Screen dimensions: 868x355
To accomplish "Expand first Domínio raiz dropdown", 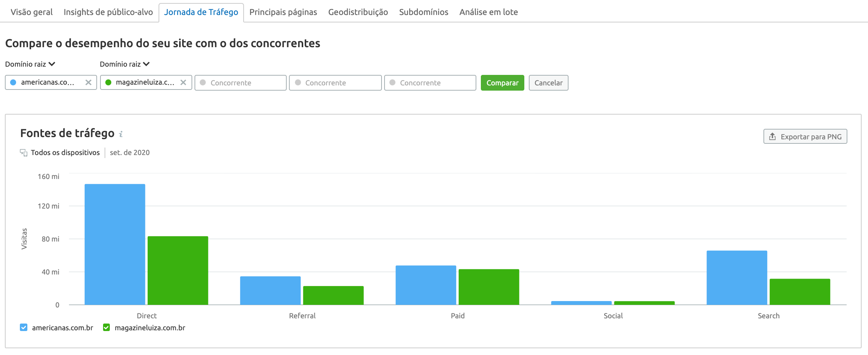I will 30,64.
